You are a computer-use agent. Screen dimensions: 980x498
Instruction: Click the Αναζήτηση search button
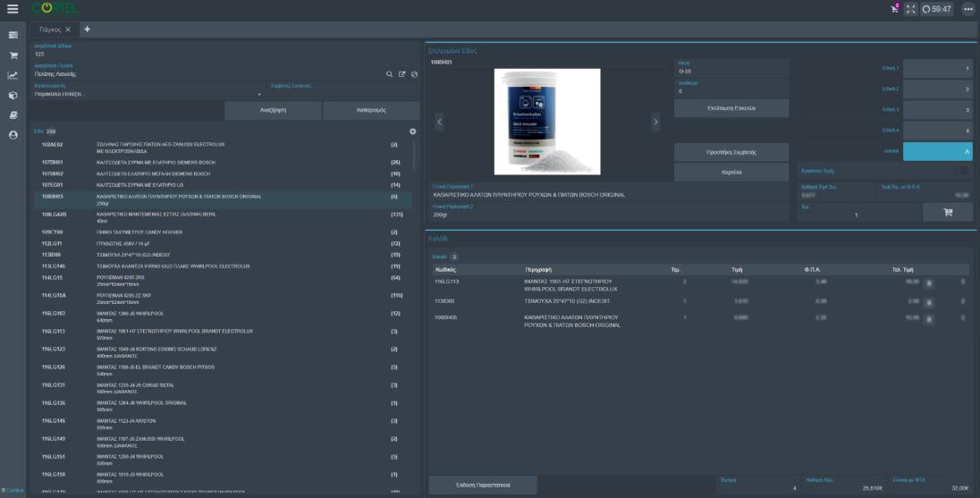272,111
